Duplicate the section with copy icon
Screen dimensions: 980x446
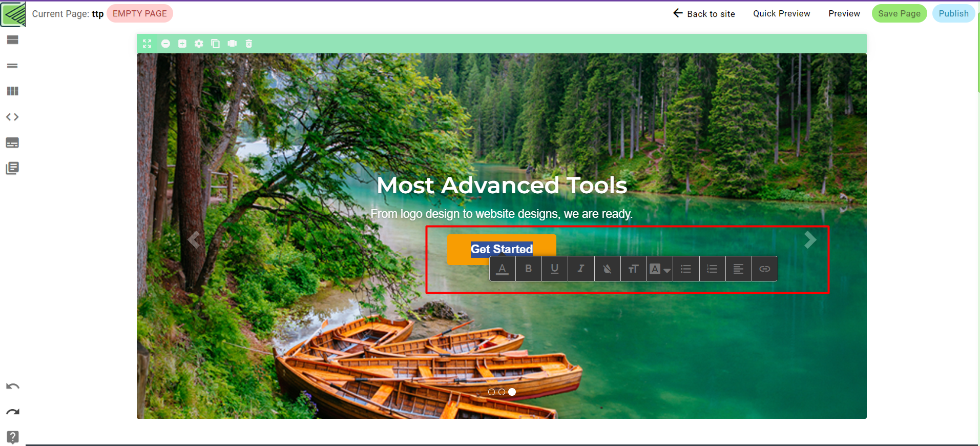click(x=216, y=44)
